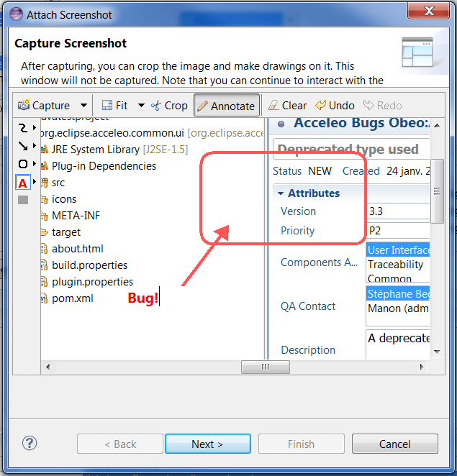457x476 pixels.
Task: Click the Crop scissors tool
Action: click(169, 106)
